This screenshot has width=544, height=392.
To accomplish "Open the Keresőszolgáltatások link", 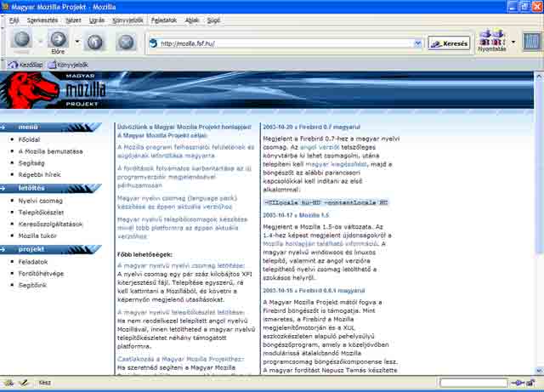I will [51, 224].
